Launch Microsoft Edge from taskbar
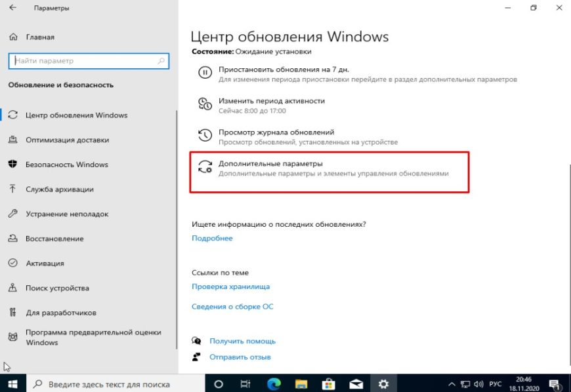Screen dimensions: 571x392 (x=274, y=384)
